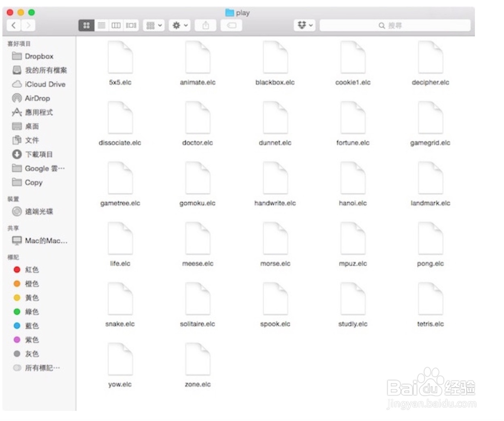Click the search field
504x421 pixels.
click(x=395, y=25)
